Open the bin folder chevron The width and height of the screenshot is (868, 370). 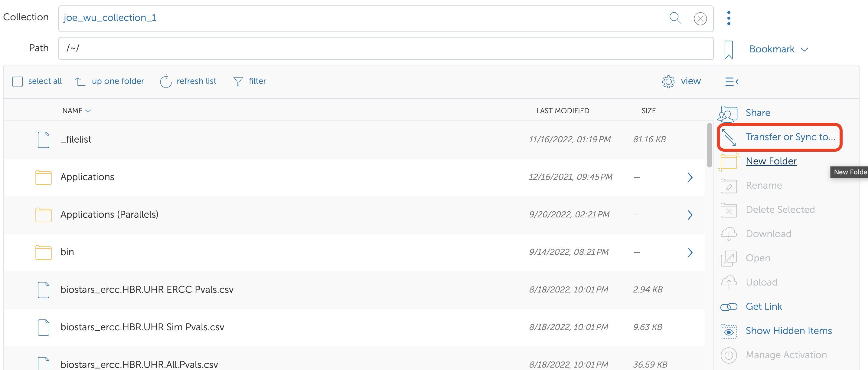(x=690, y=252)
